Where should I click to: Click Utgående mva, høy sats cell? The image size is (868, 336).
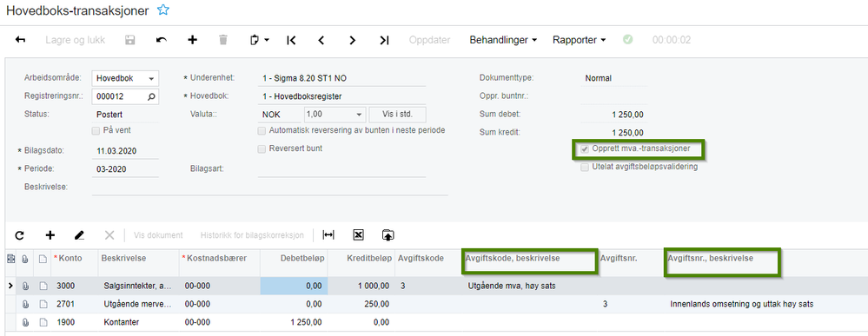coord(529,287)
